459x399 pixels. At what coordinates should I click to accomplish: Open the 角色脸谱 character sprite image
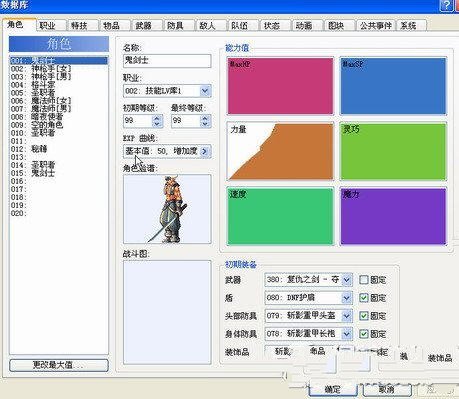pyautogui.click(x=167, y=209)
